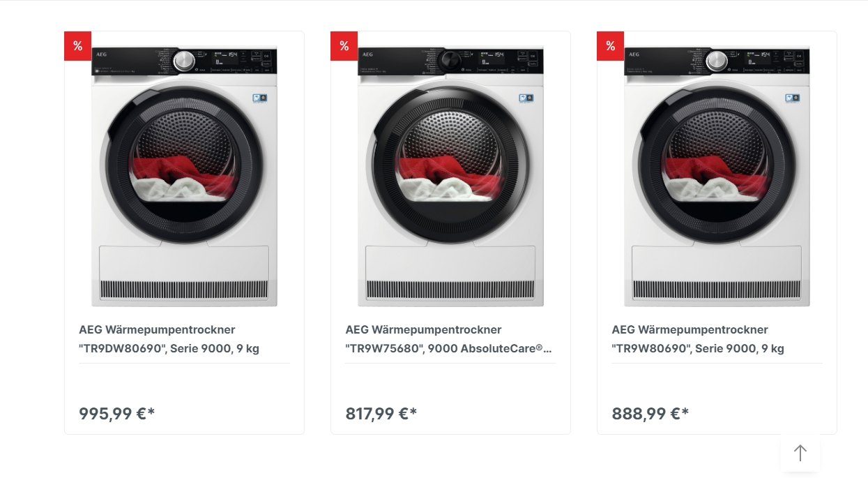Jump back to top with the arrow button

coord(800,454)
